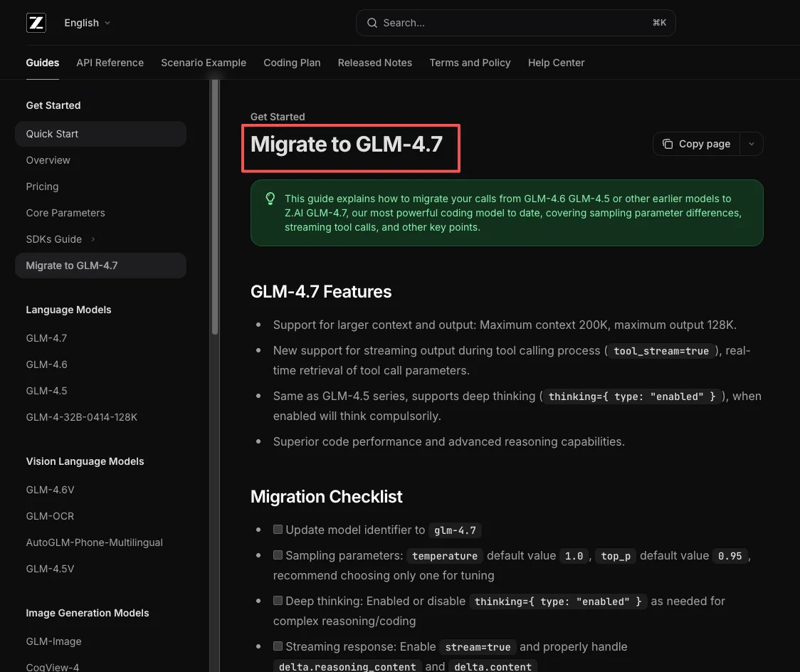Click the copy icon in Copy page
Image resolution: width=800 pixels, height=672 pixels.
(x=667, y=144)
